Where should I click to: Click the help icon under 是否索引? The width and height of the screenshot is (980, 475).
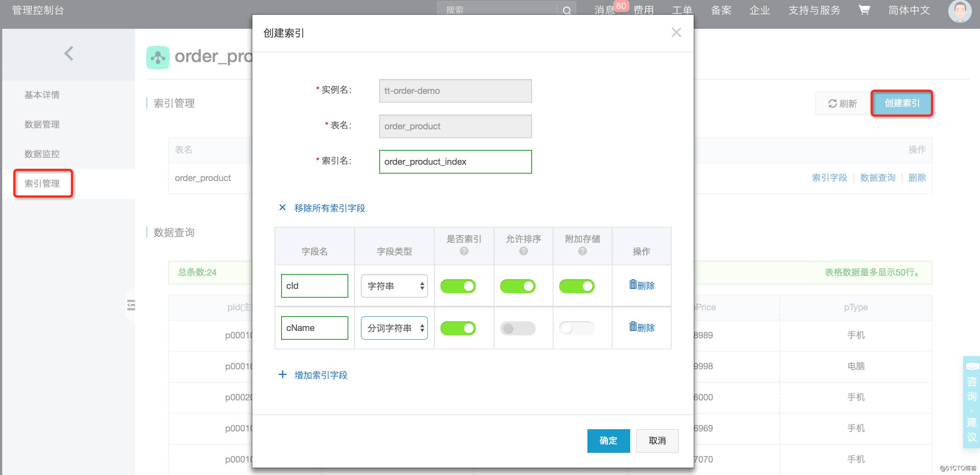(464, 251)
